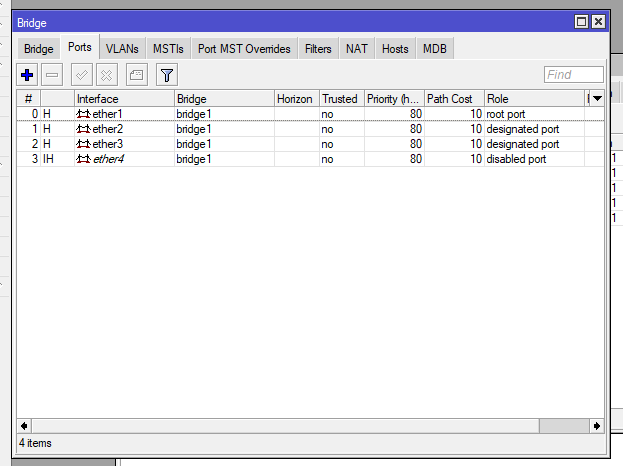Sort by the Path Cost column header
This screenshot has width=623, height=466.
pos(453,99)
